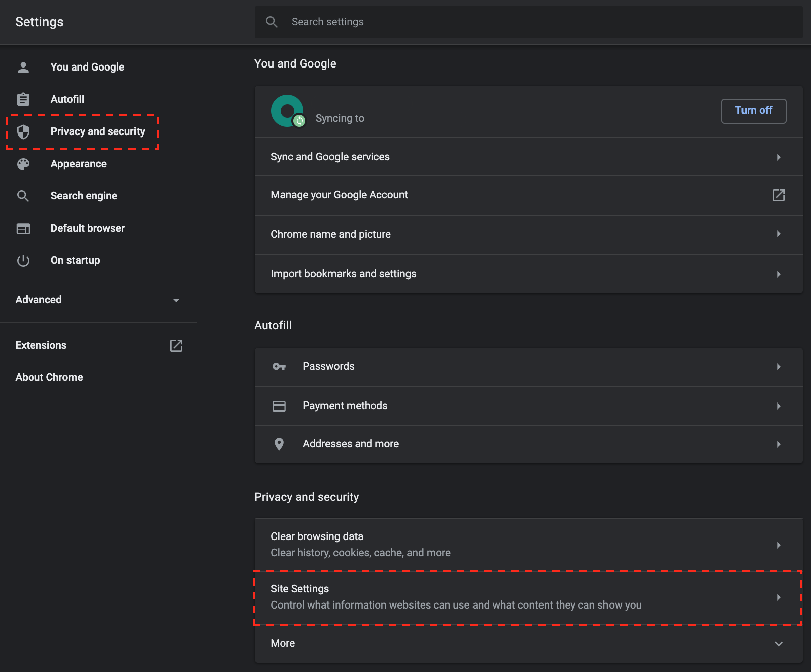Select Autofill in the sidebar
This screenshot has width=811, height=672.
[x=67, y=99]
